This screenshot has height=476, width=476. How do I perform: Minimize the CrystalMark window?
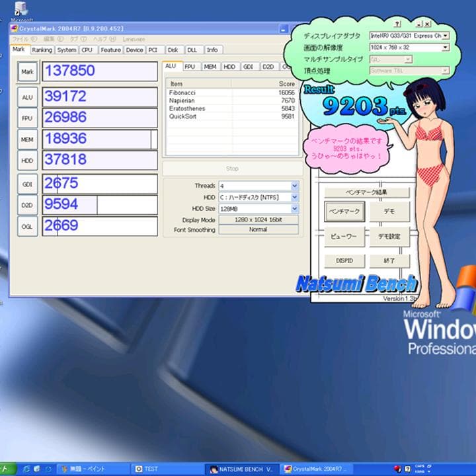[283, 29]
